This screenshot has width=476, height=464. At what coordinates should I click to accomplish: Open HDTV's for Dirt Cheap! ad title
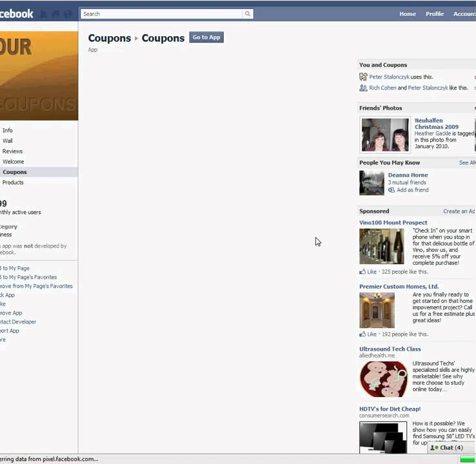[390, 409]
